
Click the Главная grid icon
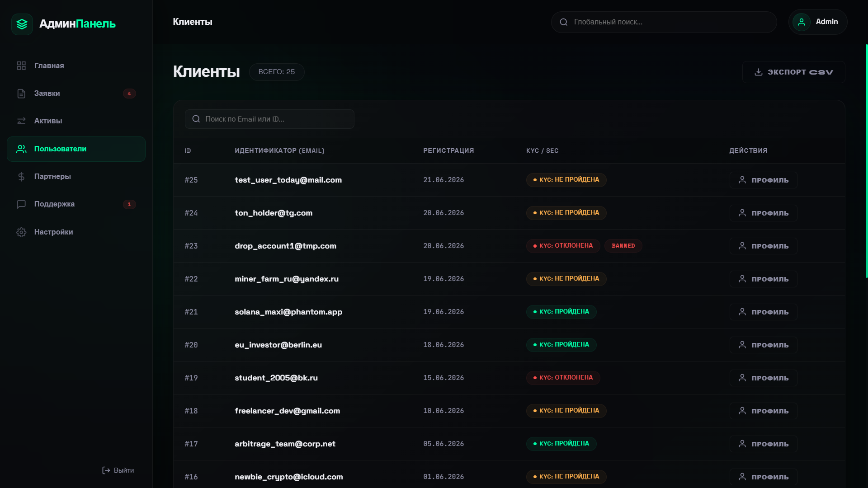tap(21, 66)
